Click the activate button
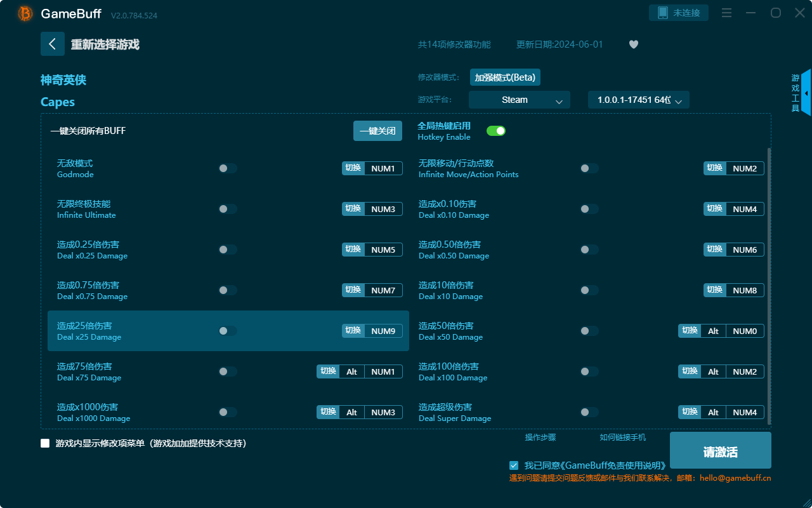Image resolution: width=812 pixels, height=508 pixels. coord(721,450)
